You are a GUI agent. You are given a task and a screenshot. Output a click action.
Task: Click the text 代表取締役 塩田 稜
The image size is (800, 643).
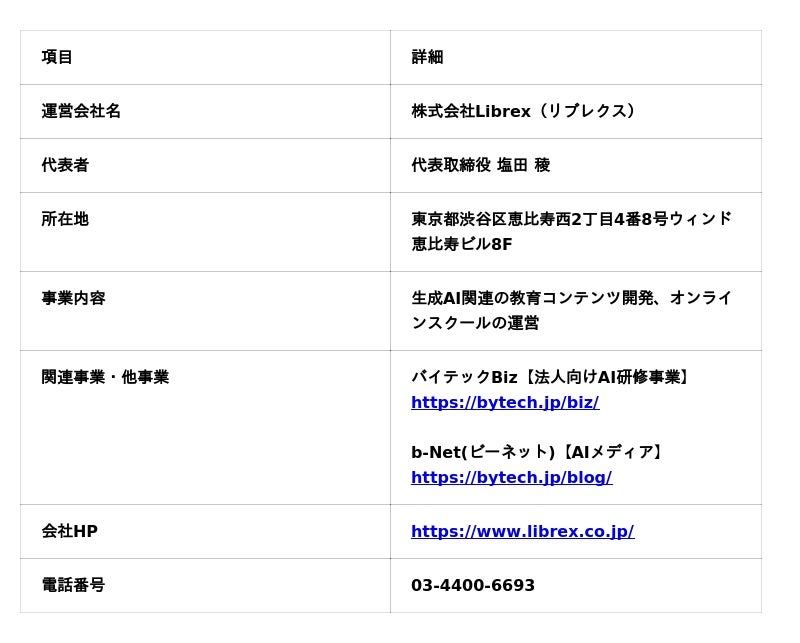(480, 165)
